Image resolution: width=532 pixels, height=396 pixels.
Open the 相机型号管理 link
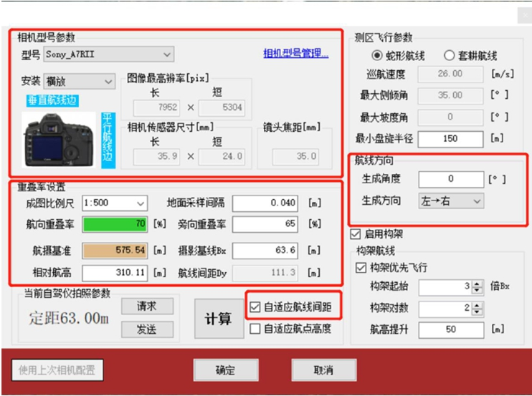coord(295,53)
